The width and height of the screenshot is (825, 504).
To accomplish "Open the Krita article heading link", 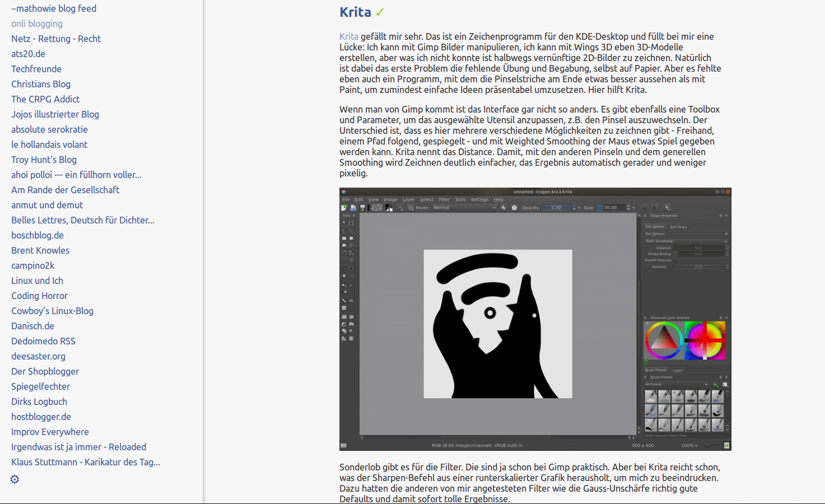I will tap(355, 12).
